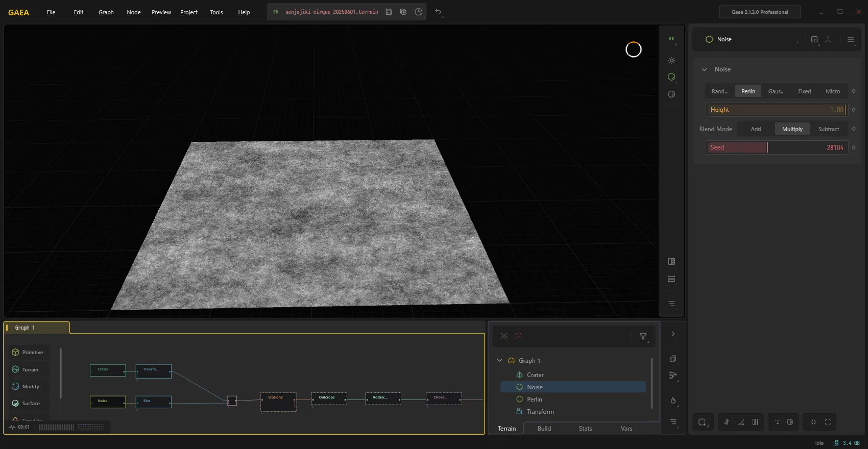Set Blend Mode to Subtract

click(828, 129)
